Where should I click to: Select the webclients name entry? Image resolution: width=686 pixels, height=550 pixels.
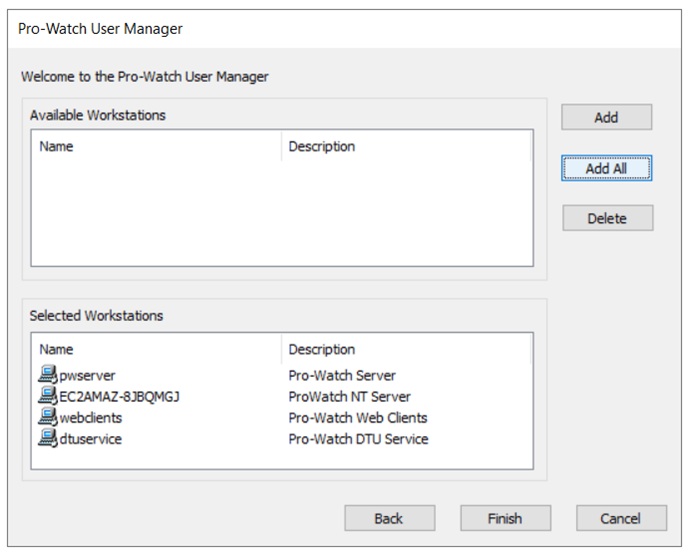coord(91,417)
